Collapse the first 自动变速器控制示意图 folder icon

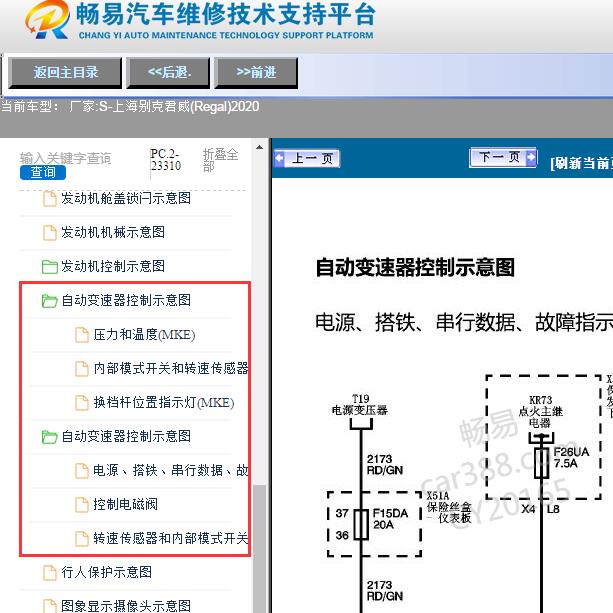tap(50, 301)
